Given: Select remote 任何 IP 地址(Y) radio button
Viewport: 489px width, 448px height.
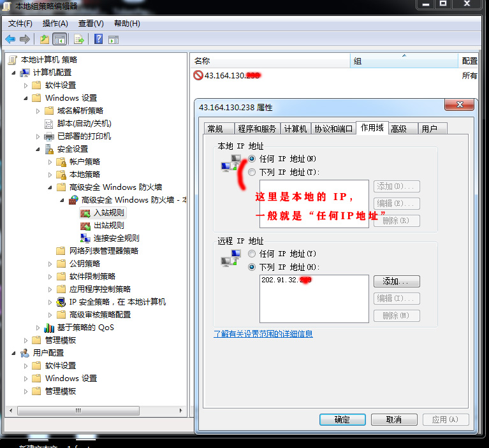Looking at the screenshot, I should tap(252, 254).
